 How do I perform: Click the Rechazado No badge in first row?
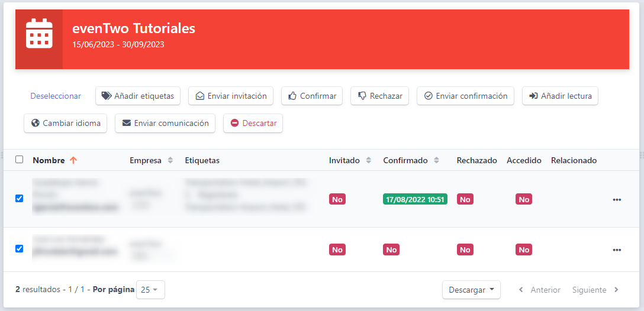465,199
